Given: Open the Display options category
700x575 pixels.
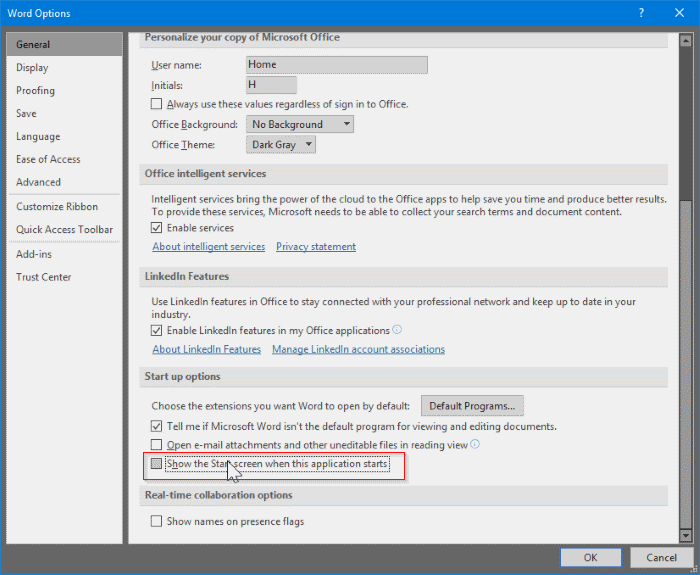Looking at the screenshot, I should [x=64, y=67].
